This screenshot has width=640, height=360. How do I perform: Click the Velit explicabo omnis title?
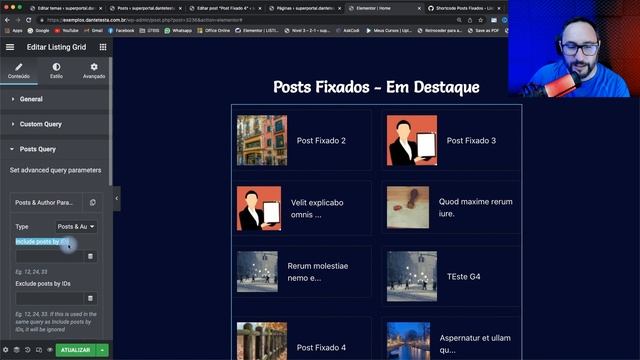click(x=317, y=209)
